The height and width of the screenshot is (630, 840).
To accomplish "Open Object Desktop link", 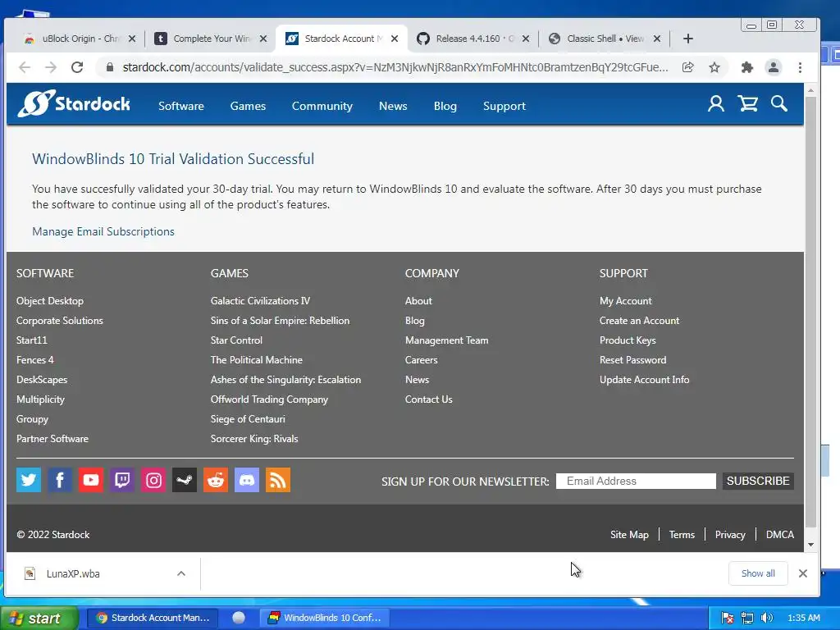I will [50, 300].
